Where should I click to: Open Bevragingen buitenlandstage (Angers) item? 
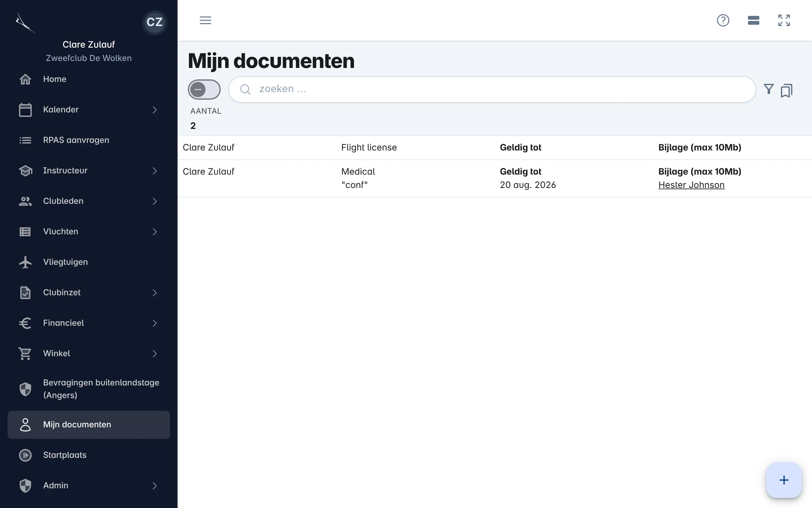[88, 389]
